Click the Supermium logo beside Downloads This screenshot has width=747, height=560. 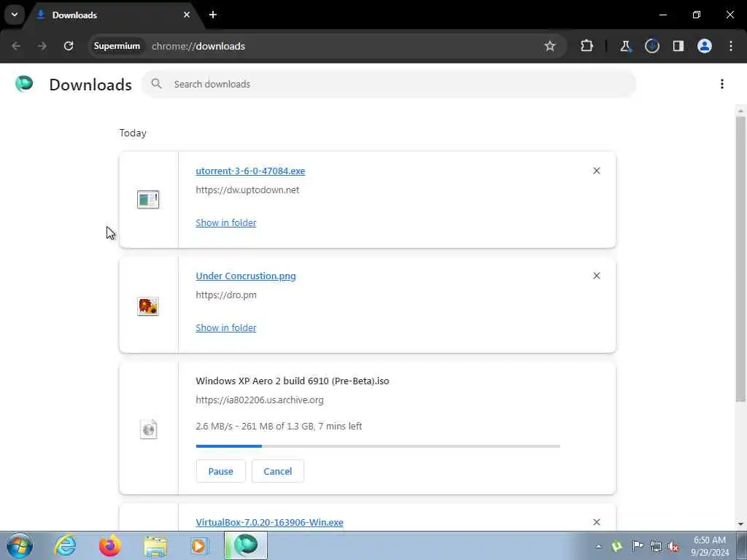24,84
